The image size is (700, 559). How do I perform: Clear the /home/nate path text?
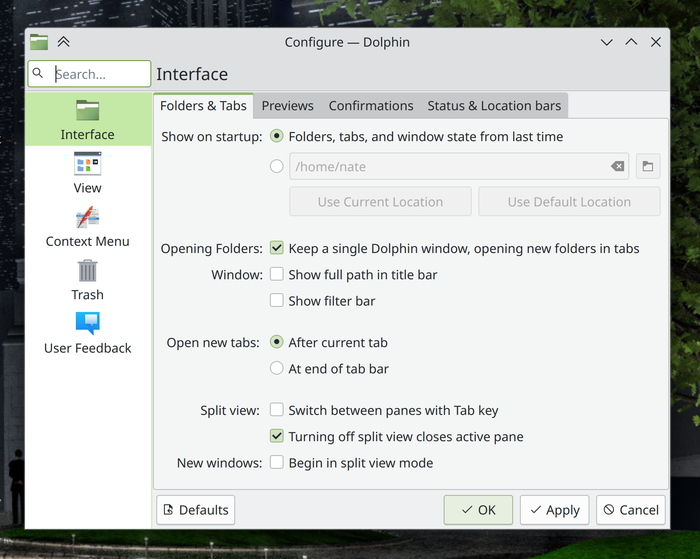tap(617, 166)
